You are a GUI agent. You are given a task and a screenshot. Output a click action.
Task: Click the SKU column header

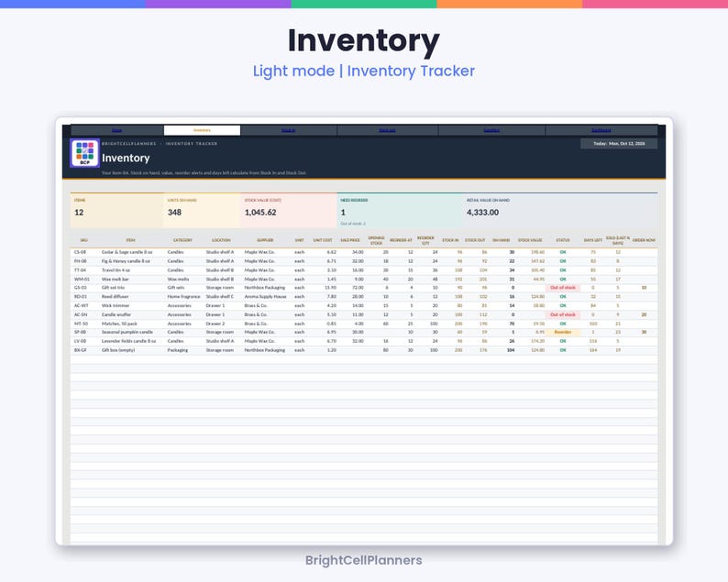84,240
